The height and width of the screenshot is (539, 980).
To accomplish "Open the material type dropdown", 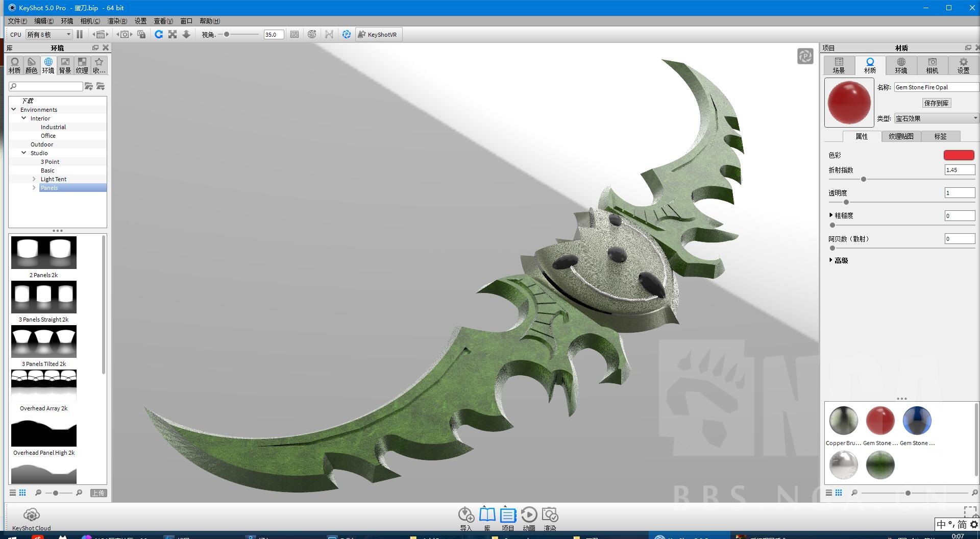I will [936, 118].
